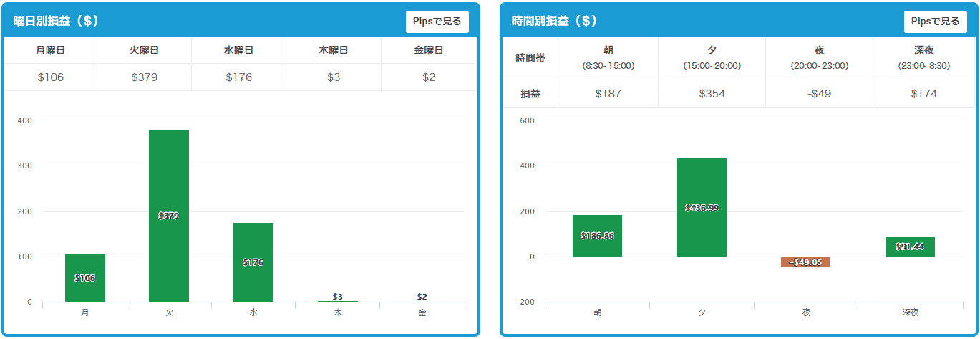Viewport: 980px width, 339px height.
Task: Click the 夜 x-axis label in time chart
Action: point(806,313)
